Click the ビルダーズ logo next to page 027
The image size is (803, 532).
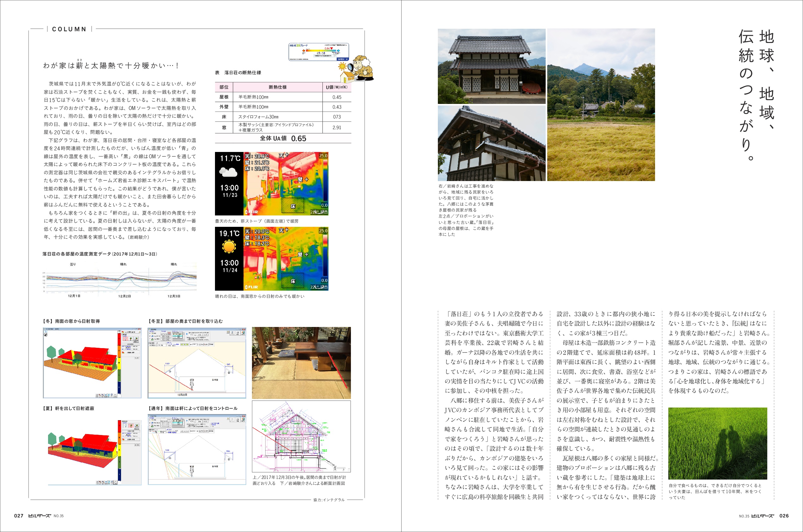[40, 516]
